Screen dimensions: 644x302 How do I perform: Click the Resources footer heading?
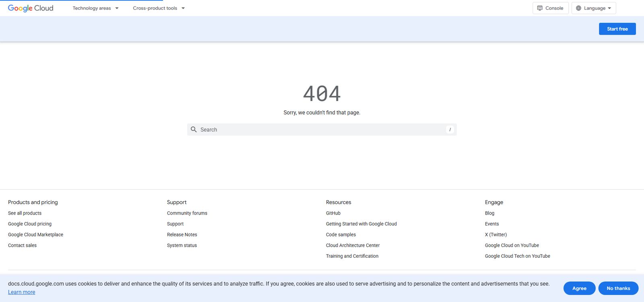(339, 202)
